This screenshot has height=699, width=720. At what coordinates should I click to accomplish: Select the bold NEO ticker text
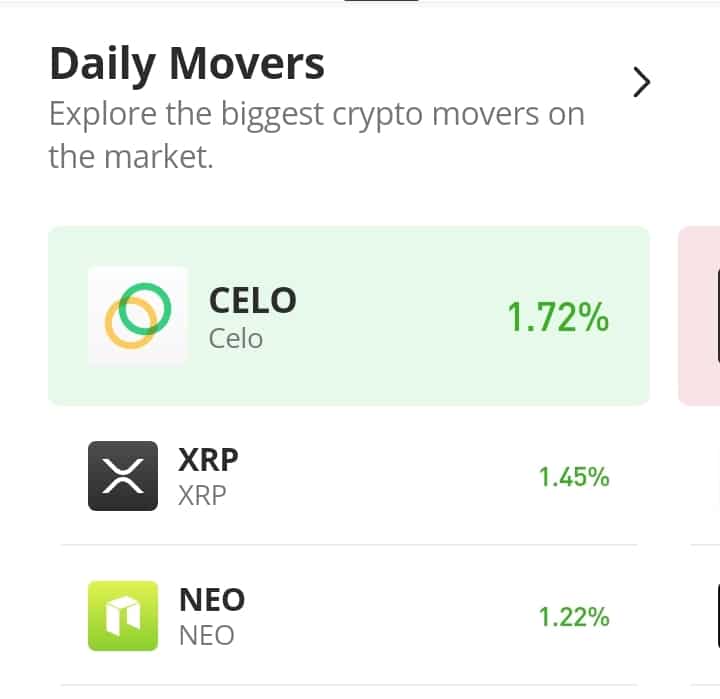[x=212, y=599]
